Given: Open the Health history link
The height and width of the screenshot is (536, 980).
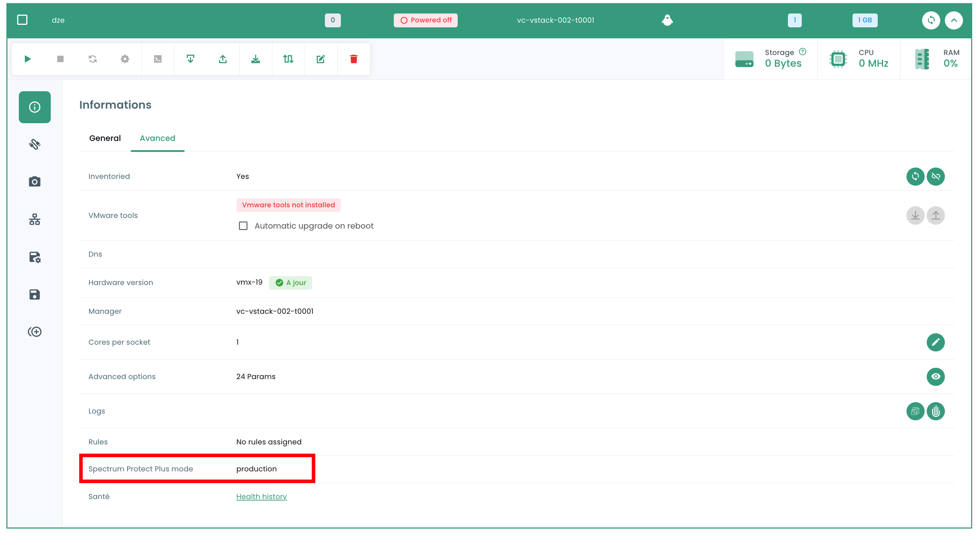Looking at the screenshot, I should [x=261, y=497].
